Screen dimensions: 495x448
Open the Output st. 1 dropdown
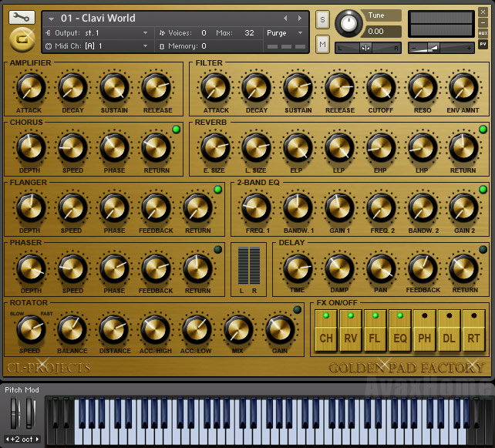96,33
